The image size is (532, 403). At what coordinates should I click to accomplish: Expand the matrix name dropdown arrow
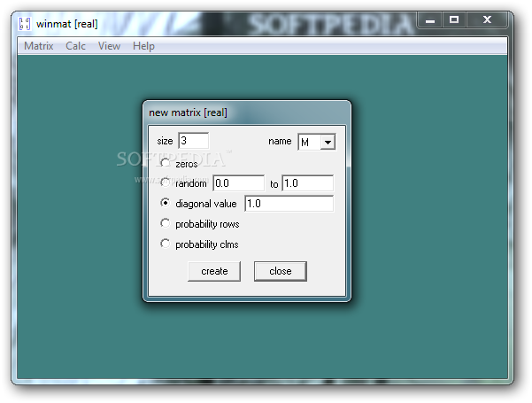[328, 142]
